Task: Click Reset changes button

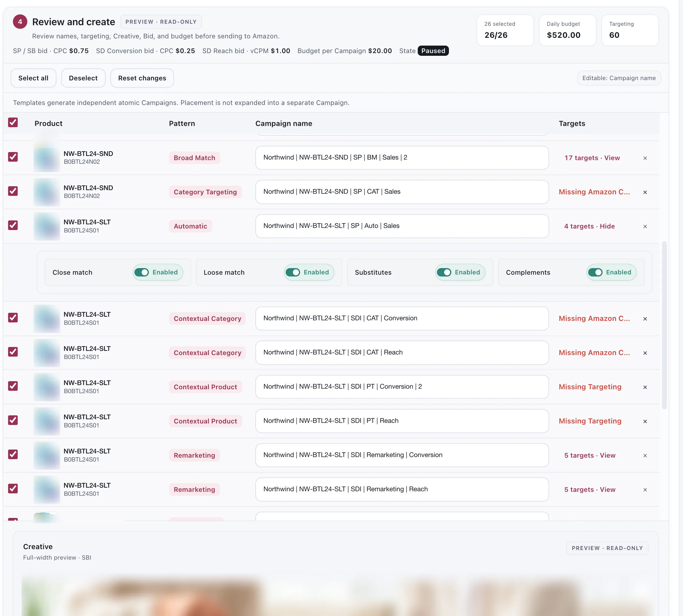Action: pos(142,78)
